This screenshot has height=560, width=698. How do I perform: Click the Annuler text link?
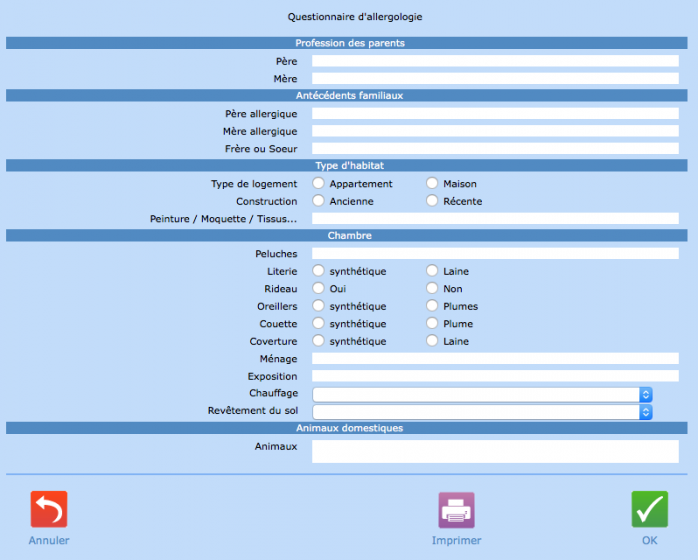pos(49,540)
